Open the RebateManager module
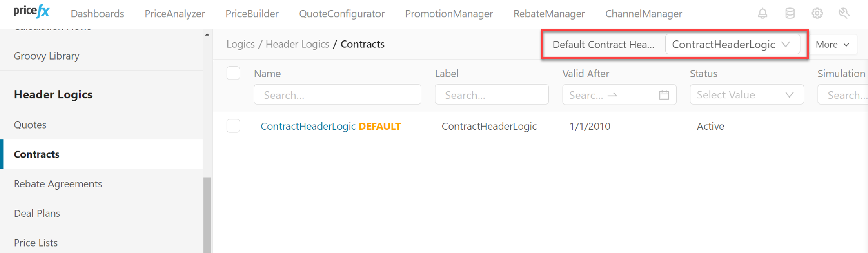The width and height of the screenshot is (868, 253). pyautogui.click(x=549, y=14)
